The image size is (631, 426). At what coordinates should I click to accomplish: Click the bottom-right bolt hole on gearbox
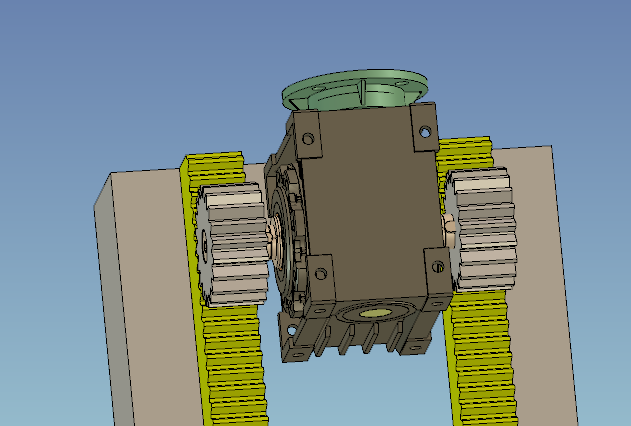(x=439, y=266)
